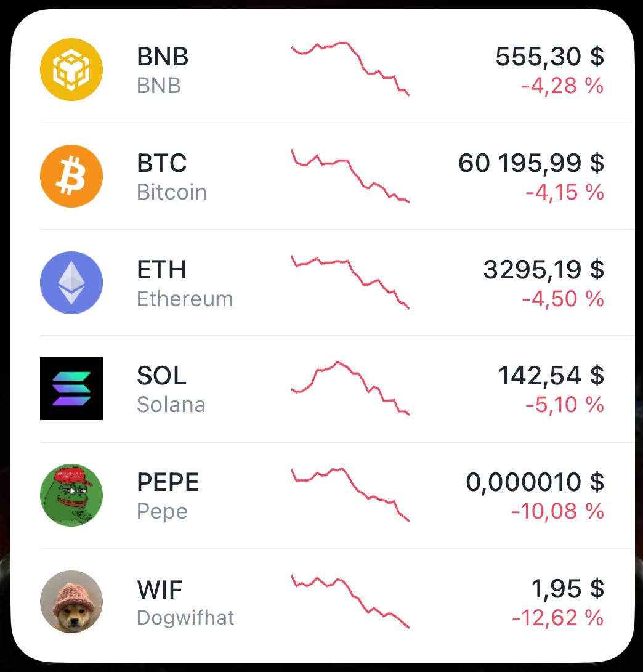Tap the Dogwifhat name text

click(185, 618)
